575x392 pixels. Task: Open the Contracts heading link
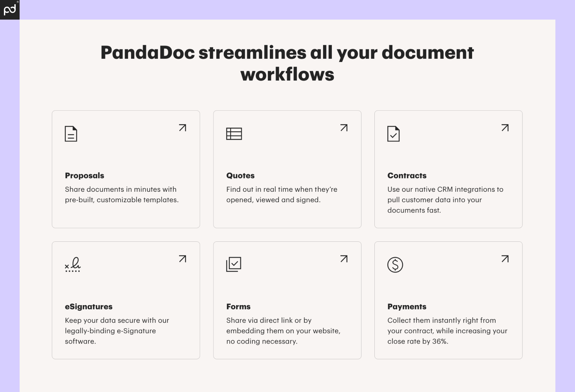coord(407,176)
